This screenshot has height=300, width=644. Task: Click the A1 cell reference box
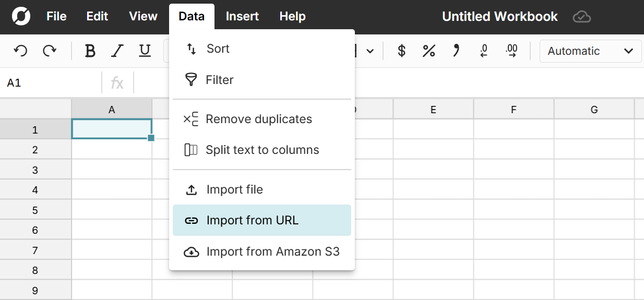51,82
